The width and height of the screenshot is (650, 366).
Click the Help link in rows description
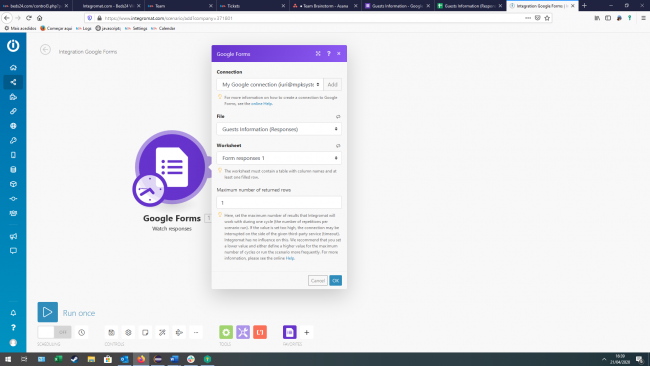point(290,258)
